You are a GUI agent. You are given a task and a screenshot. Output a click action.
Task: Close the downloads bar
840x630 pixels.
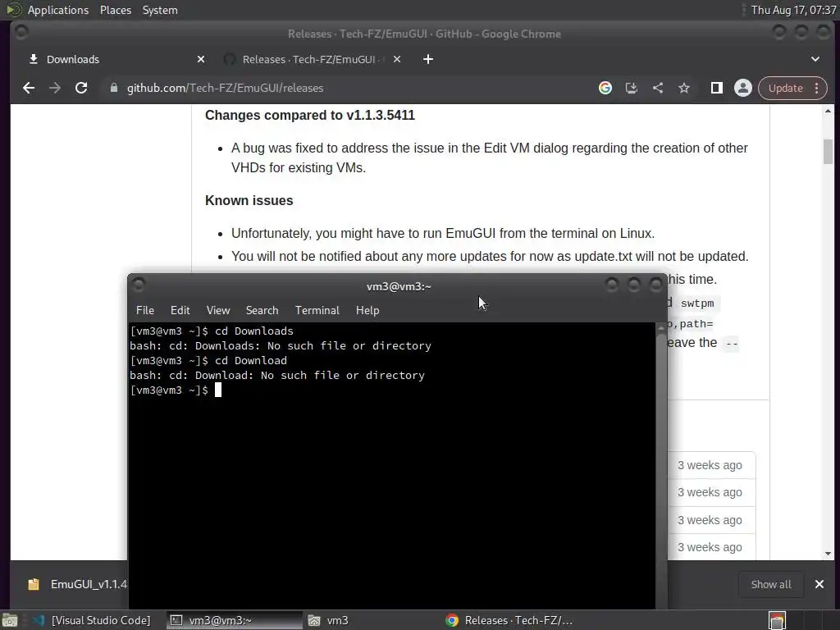(x=819, y=584)
